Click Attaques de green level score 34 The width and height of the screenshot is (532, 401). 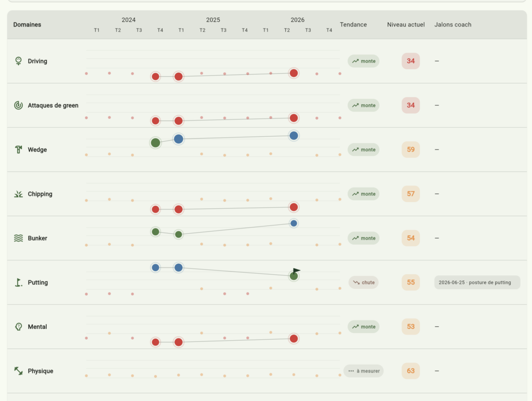click(410, 105)
